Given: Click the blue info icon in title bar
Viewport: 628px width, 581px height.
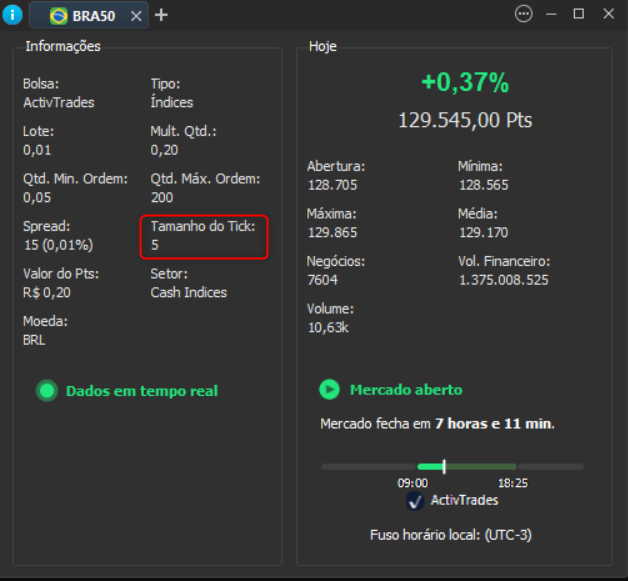Looking at the screenshot, I should tap(12, 14).
